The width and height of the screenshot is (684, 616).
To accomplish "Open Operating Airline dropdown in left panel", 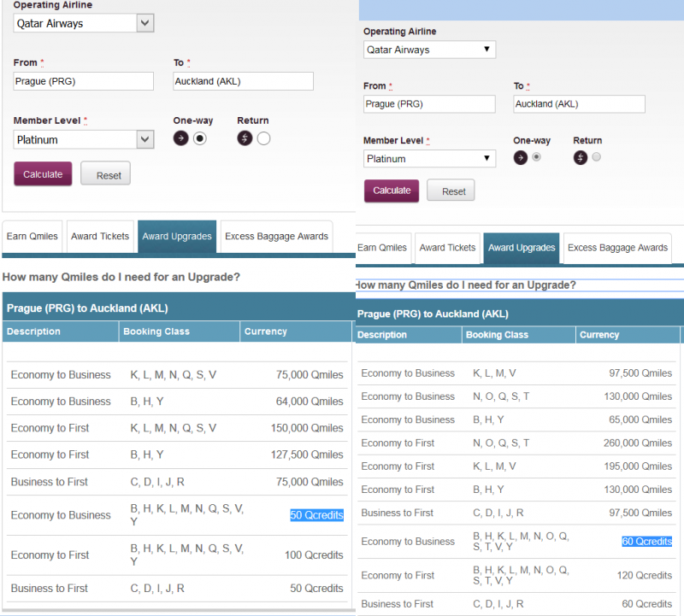I will (83, 23).
